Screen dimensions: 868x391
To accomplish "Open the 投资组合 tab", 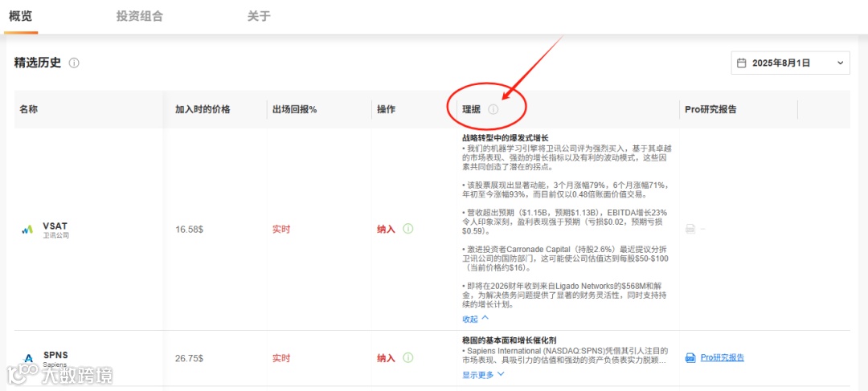I will (x=140, y=16).
